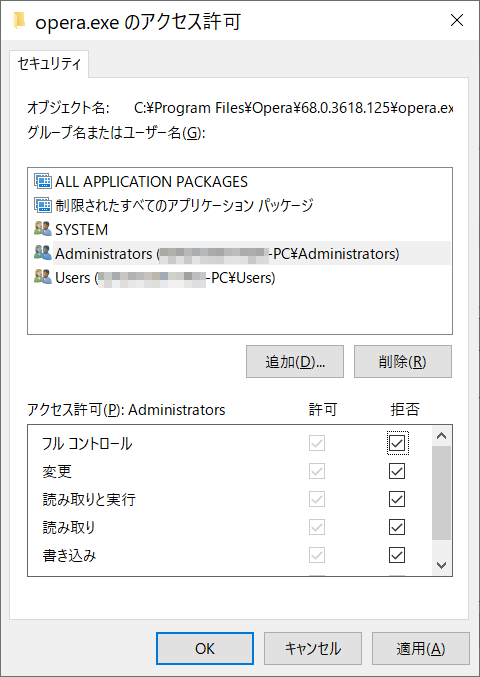The height and width of the screenshot is (677, 480).
Task: Confirm with the OK button
Action: tap(205, 648)
